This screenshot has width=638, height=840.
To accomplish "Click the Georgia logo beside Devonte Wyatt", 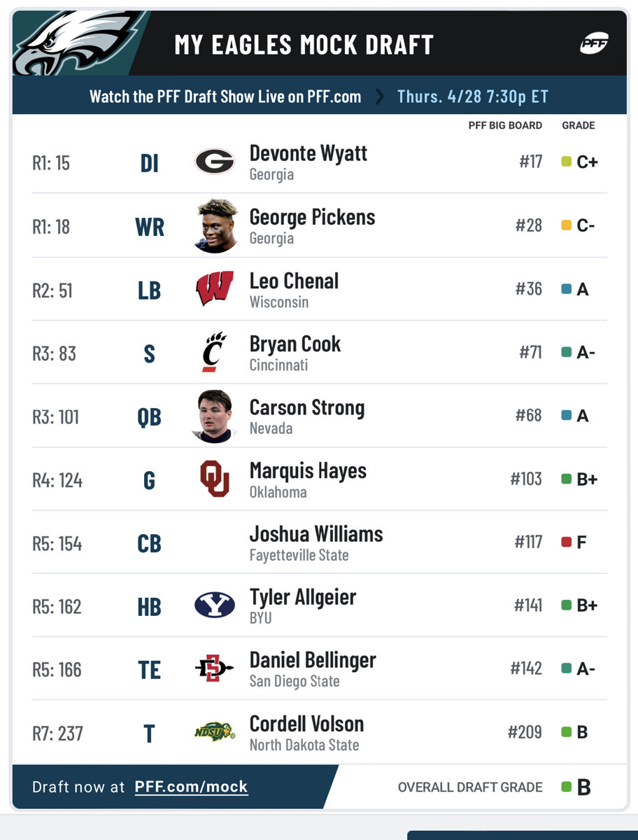I will pos(215,162).
